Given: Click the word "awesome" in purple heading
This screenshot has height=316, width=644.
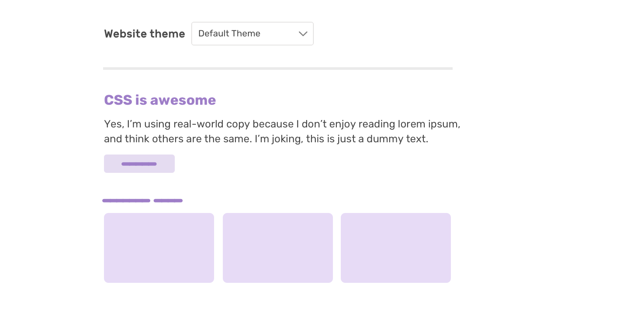Looking at the screenshot, I should point(183,100).
